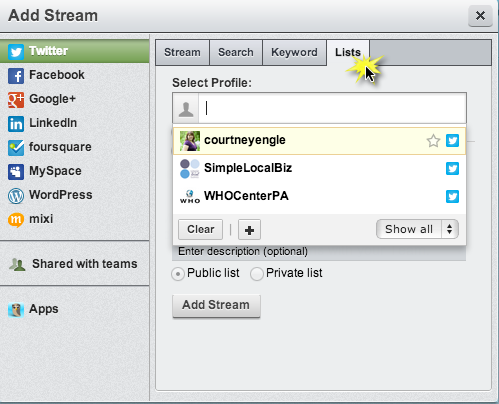The image size is (499, 404).
Task: Click the Apps label in sidebar
Action: coord(44,309)
